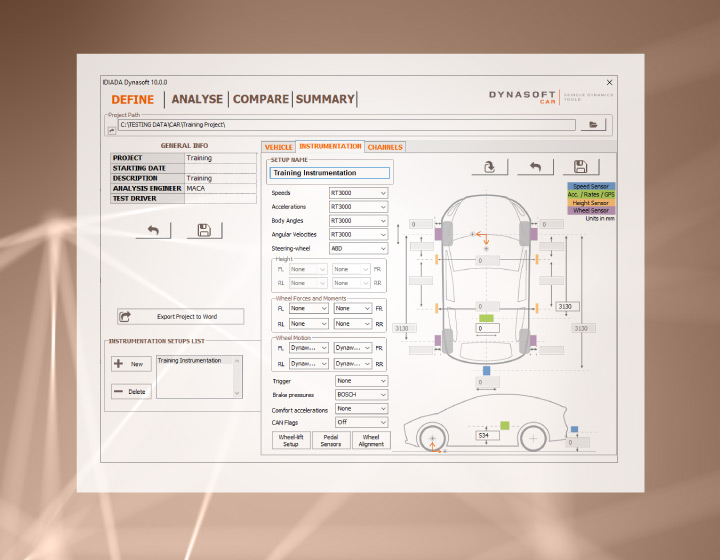Viewport: 720px width, 560px height.
Task: Open the Trigger dropdown
Action: [361, 381]
